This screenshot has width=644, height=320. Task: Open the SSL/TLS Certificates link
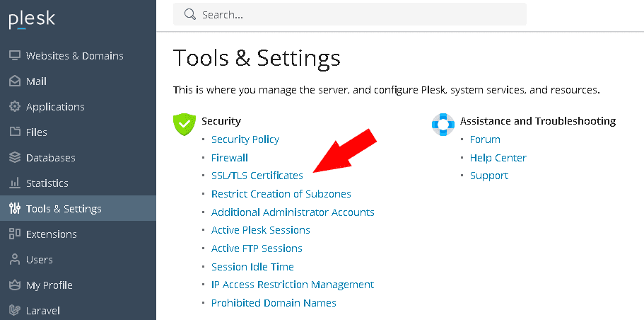pos(257,176)
